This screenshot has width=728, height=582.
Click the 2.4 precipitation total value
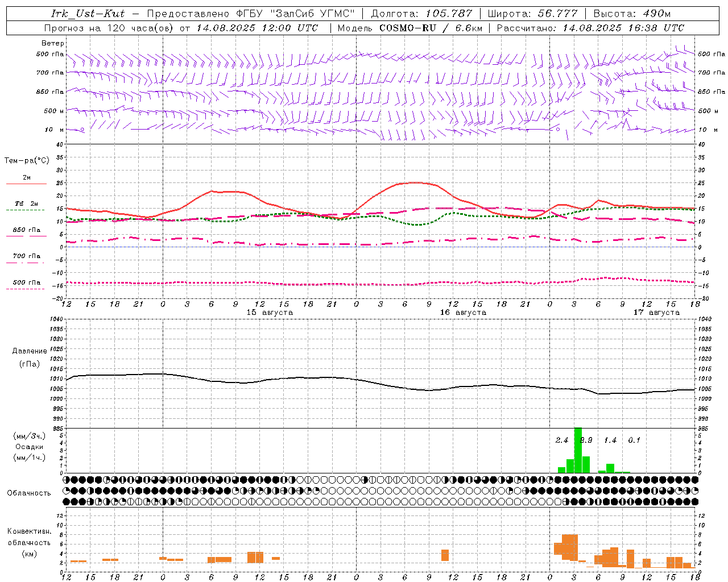[x=562, y=440]
